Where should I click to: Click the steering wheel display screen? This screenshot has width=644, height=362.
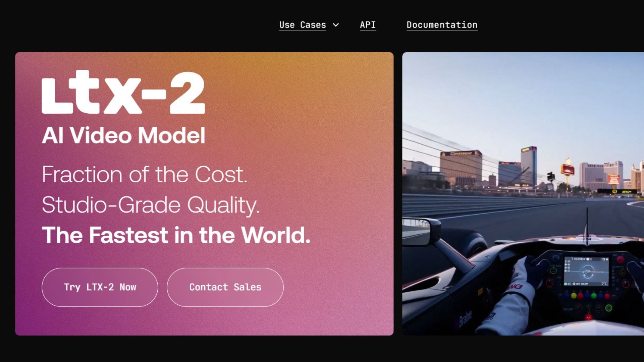click(x=586, y=271)
